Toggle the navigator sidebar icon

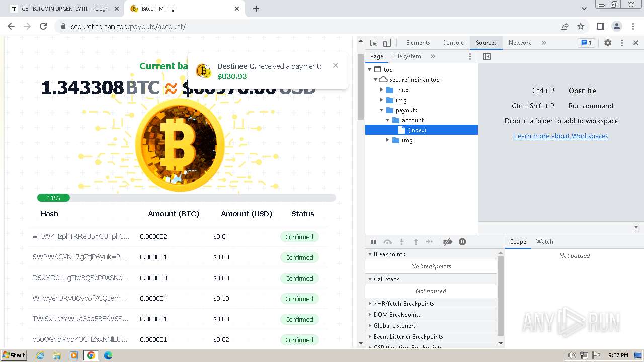(487, 56)
